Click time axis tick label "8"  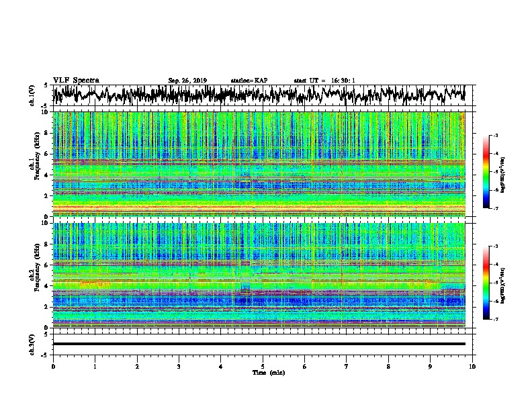pos(388,366)
